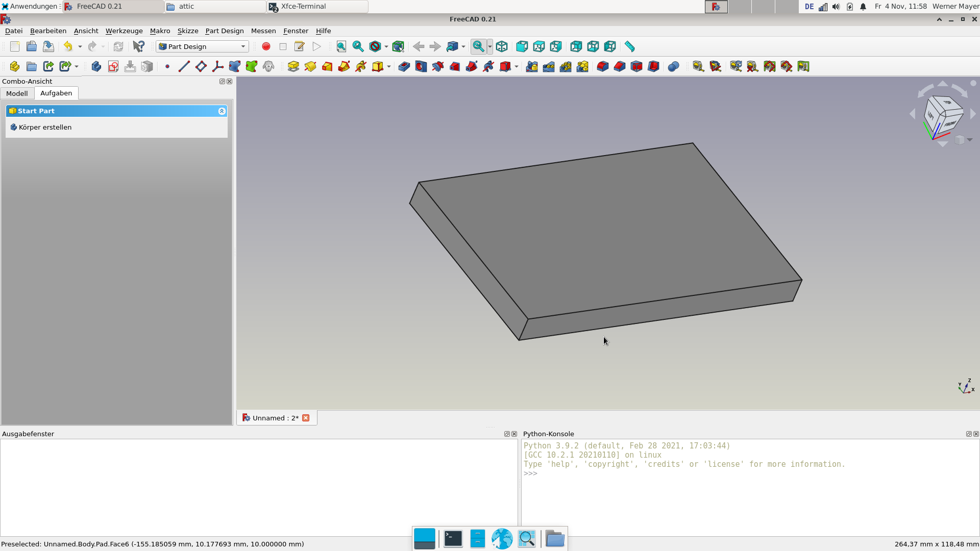This screenshot has height=551, width=980.
Task: Open the Xfce-Terminal taskbar entry
Action: pos(316,7)
